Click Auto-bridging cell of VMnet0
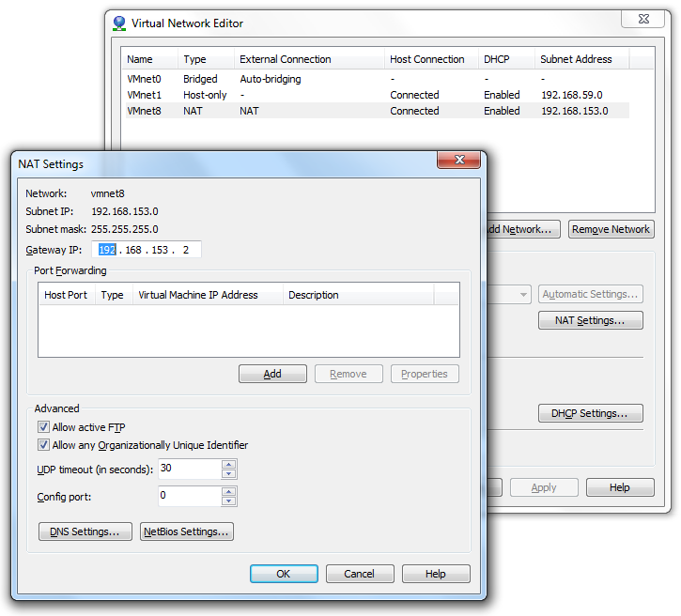The width and height of the screenshot is (681, 616). [271, 79]
